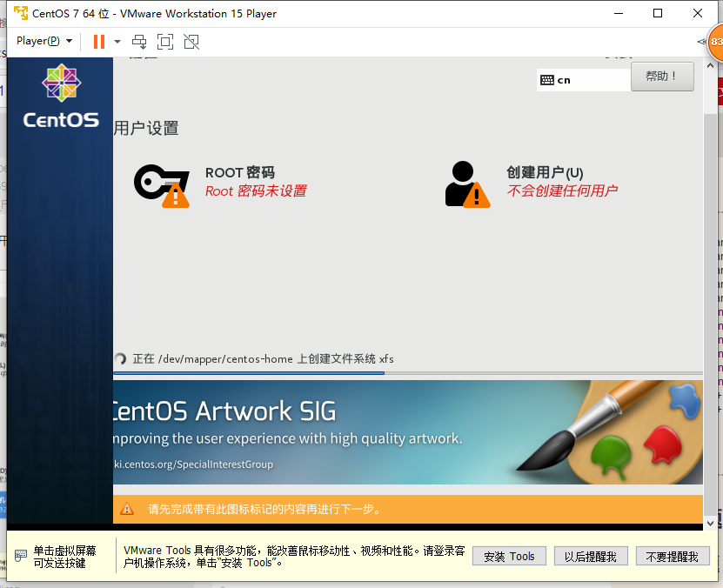Click the collapse chevron at toolbar right edge
Viewport: 723px width, 588px height.
[702, 42]
